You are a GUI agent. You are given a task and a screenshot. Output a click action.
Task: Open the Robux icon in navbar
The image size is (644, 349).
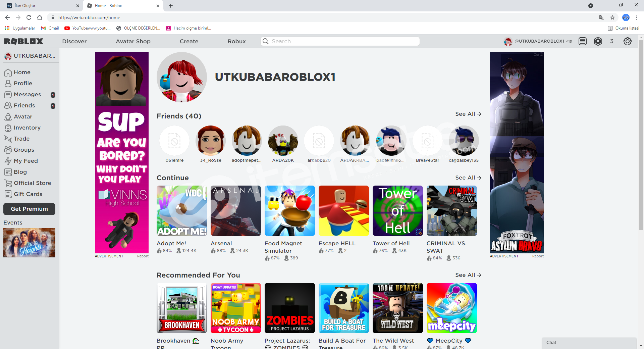tap(598, 41)
